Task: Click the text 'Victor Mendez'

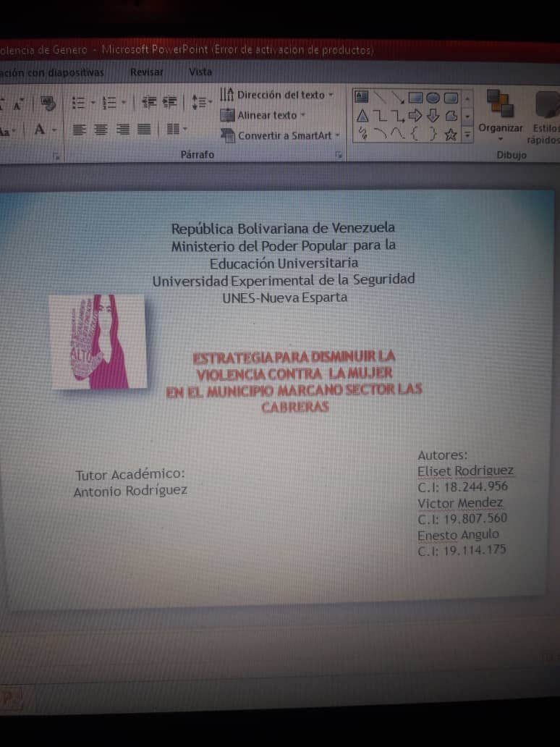Action: click(460, 503)
